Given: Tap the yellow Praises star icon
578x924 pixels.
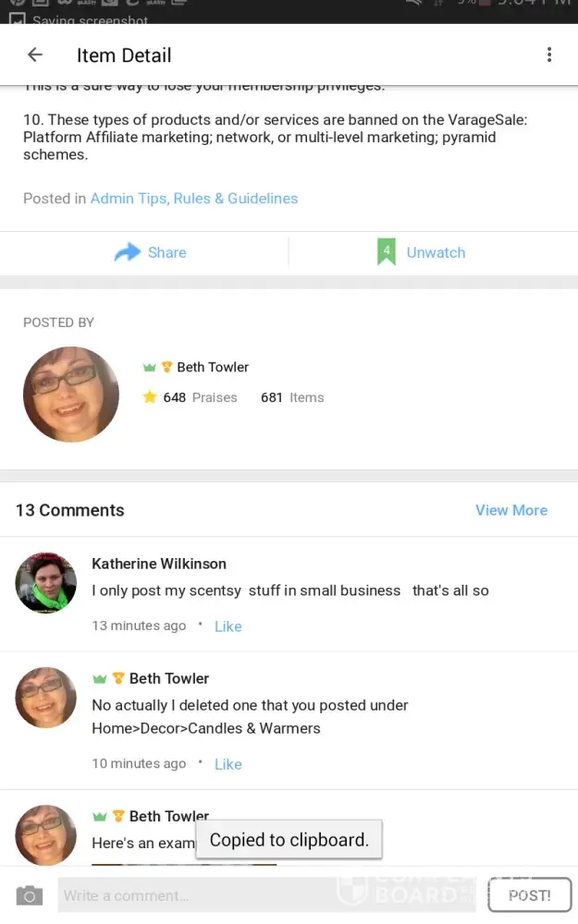Looking at the screenshot, I should 150,397.
